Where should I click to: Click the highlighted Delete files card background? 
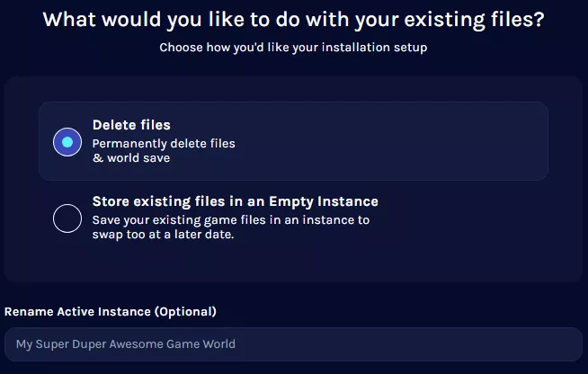375,141
